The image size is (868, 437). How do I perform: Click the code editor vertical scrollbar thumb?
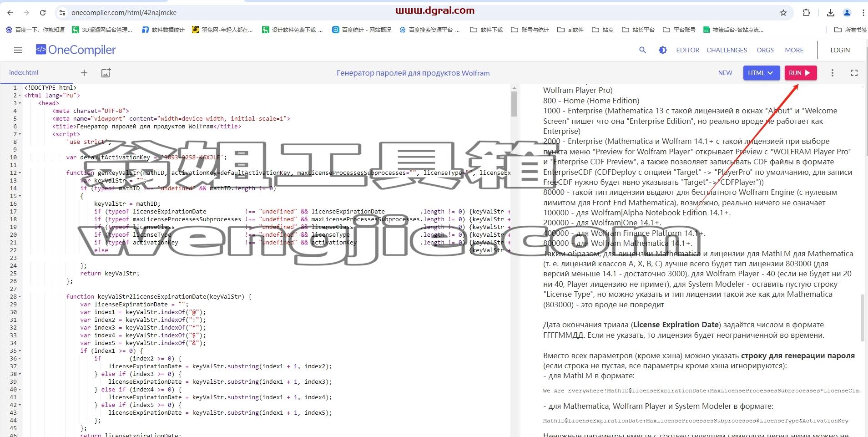click(x=514, y=104)
